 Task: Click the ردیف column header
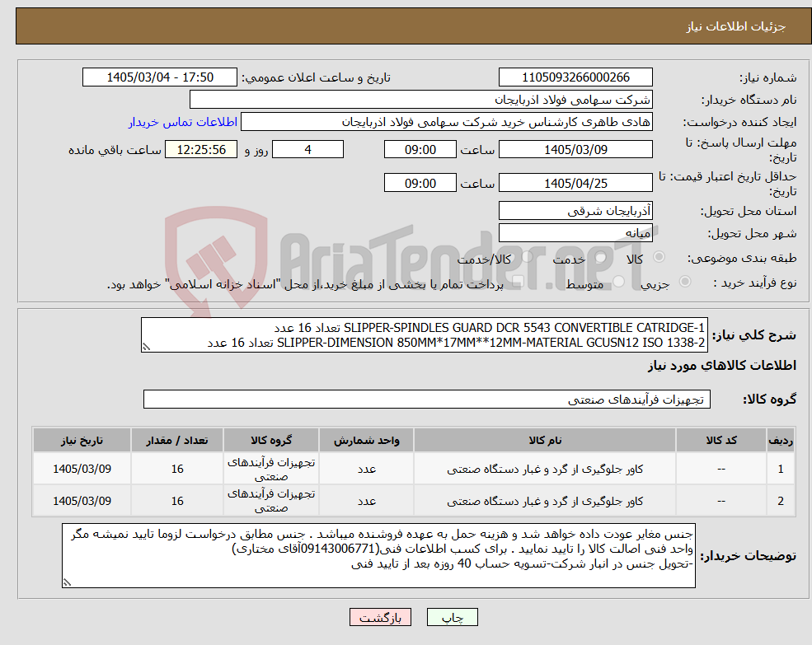[x=781, y=441]
